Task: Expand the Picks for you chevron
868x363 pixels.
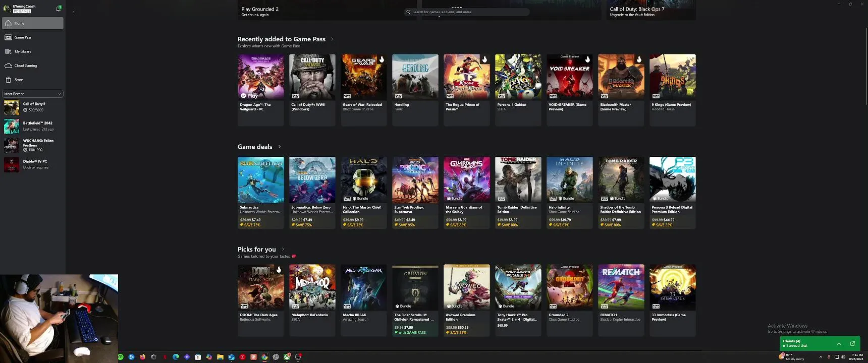Action: [x=283, y=249]
